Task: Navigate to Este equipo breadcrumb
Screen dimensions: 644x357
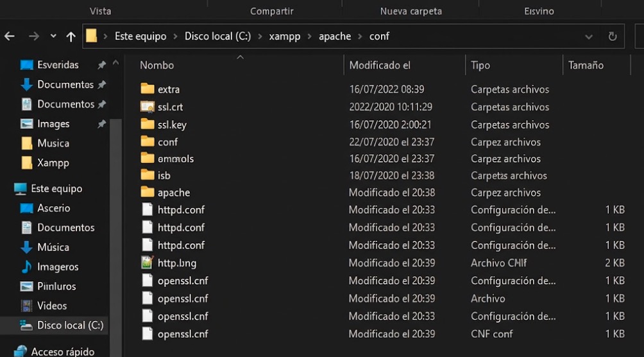Action: [x=140, y=36]
